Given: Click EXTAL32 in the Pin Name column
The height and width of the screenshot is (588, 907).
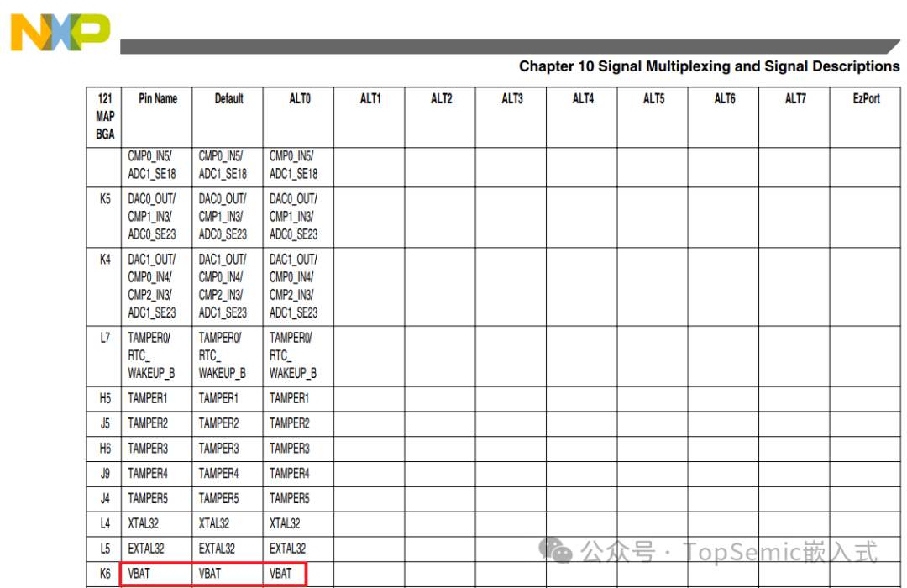Looking at the screenshot, I should pos(146,549).
